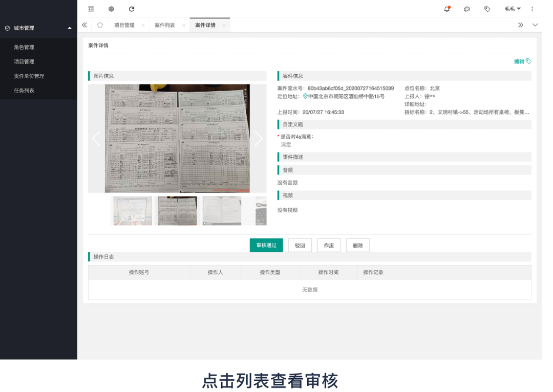Click the 点位名称 北京 text
Image resolution: width=553 pixels, height=392 pixels.
coord(422,89)
